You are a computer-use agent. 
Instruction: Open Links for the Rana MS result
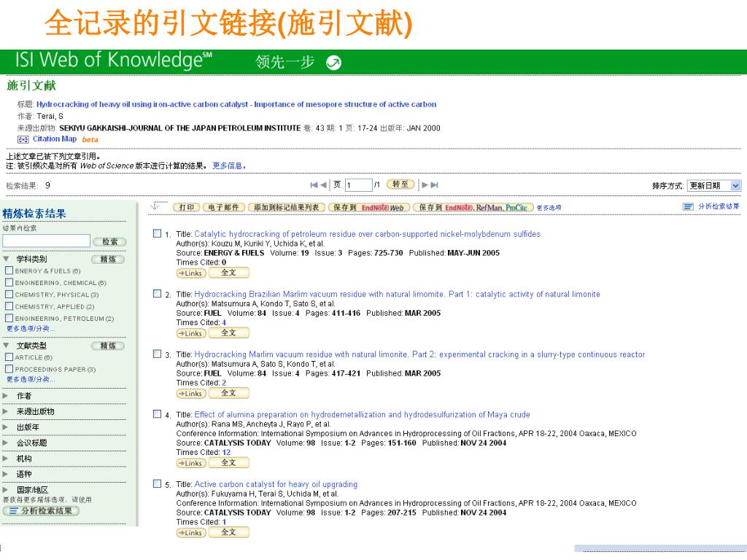(191, 463)
